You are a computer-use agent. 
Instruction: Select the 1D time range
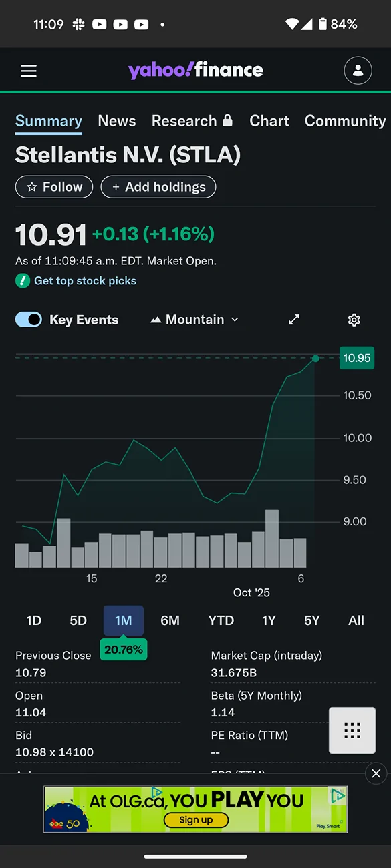34,620
